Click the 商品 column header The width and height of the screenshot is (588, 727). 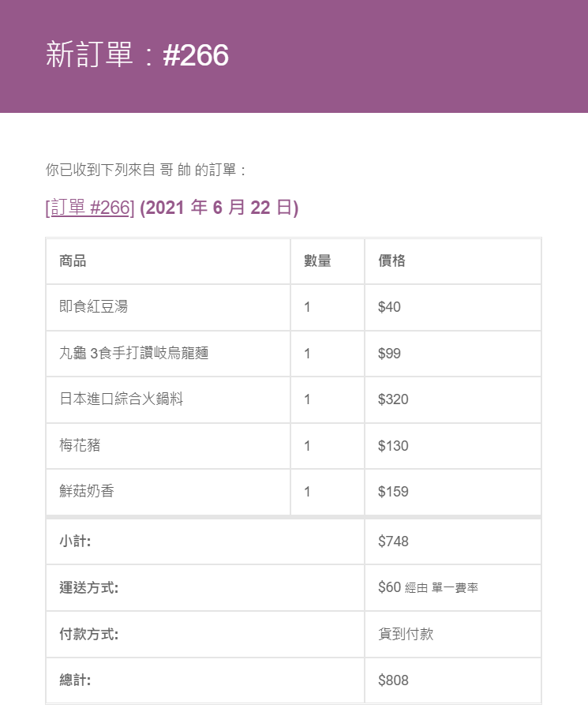tap(73, 260)
